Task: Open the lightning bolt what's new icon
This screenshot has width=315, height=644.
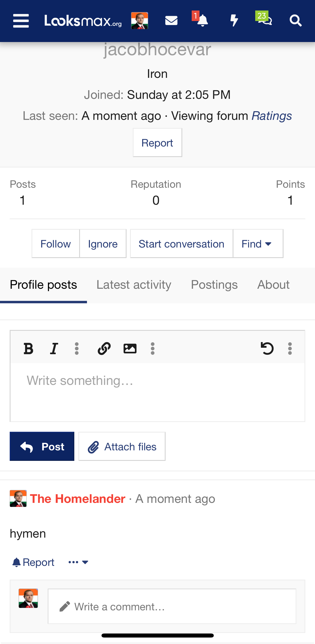Action: click(x=234, y=20)
